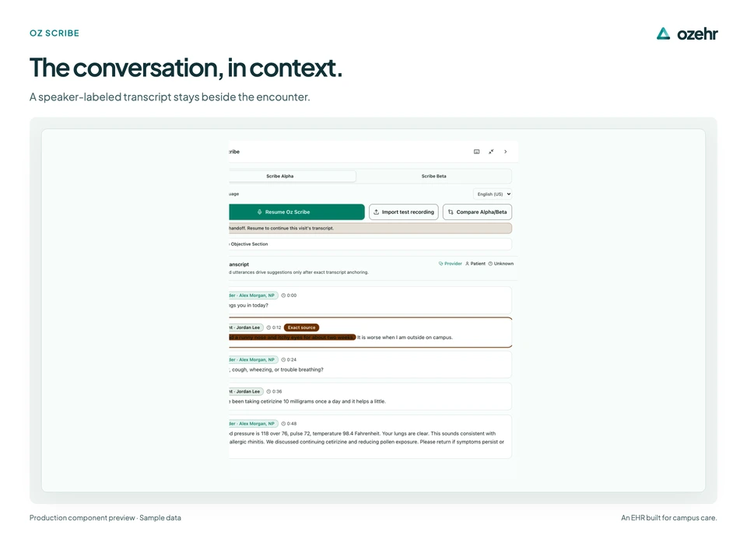Click text 'It is worse when I am outside on campus.'
The image size is (747, 560).
(x=405, y=337)
